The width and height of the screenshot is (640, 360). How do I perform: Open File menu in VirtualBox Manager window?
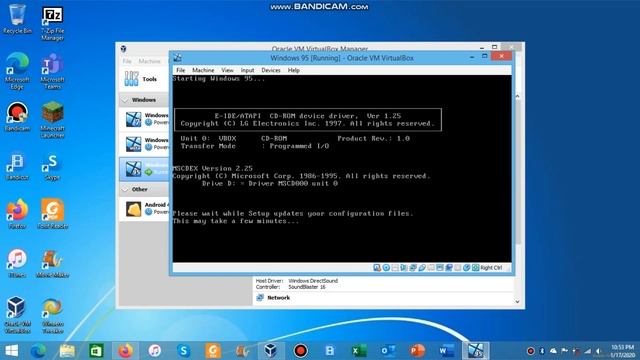pyautogui.click(x=127, y=61)
